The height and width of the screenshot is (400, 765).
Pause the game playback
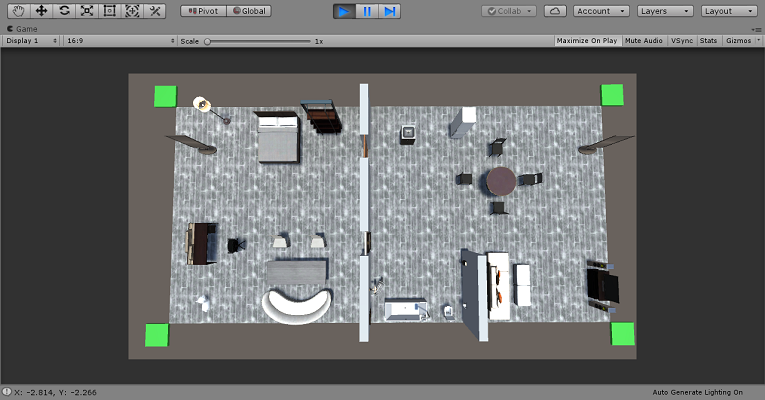click(x=367, y=11)
